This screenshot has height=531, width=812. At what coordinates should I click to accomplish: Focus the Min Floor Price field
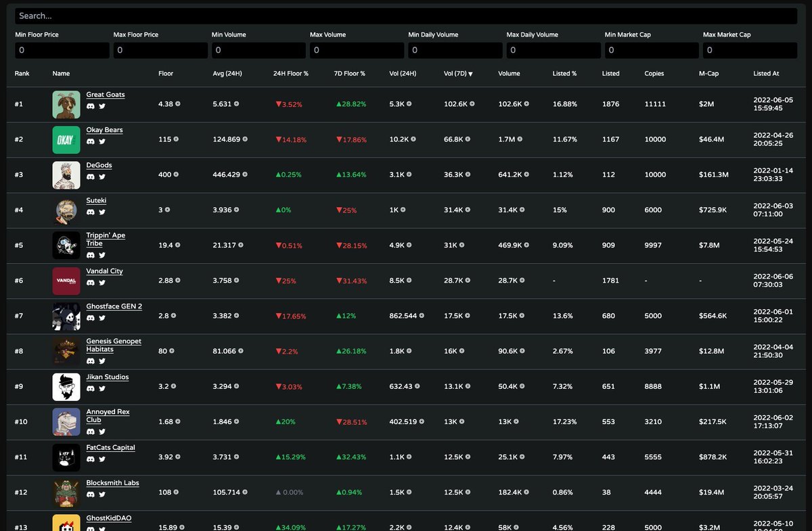pyautogui.click(x=62, y=50)
